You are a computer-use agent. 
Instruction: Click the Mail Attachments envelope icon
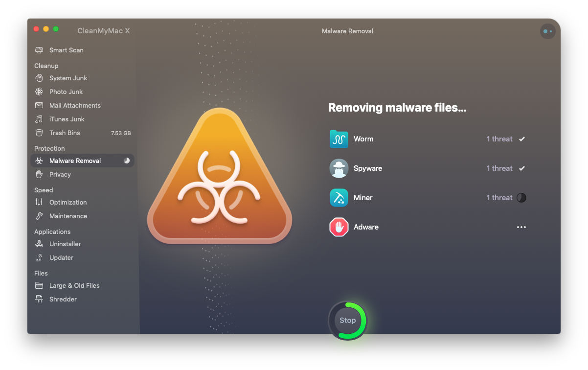point(39,106)
